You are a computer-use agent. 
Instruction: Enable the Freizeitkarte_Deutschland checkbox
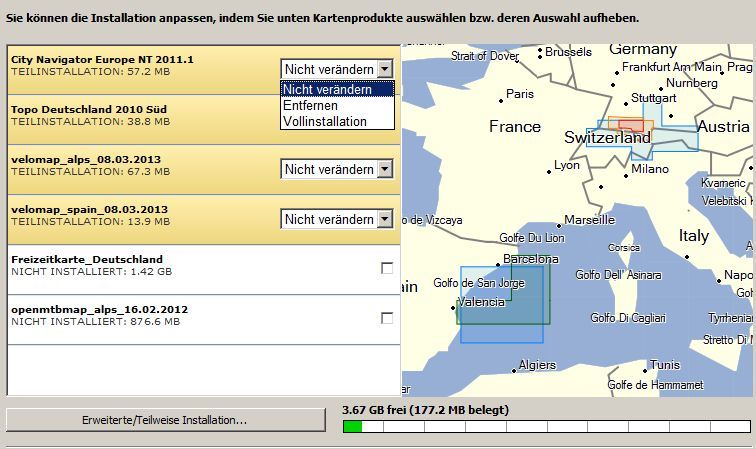tap(387, 267)
